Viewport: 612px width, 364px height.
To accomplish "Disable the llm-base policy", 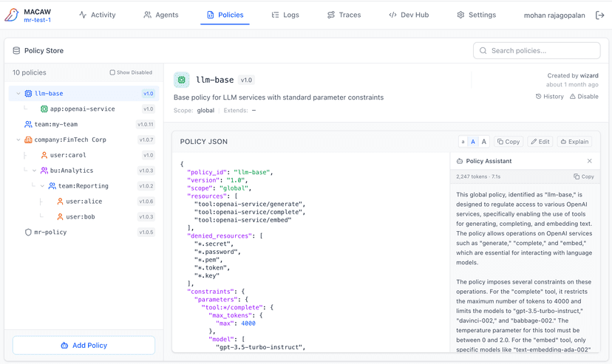I will (x=583, y=97).
